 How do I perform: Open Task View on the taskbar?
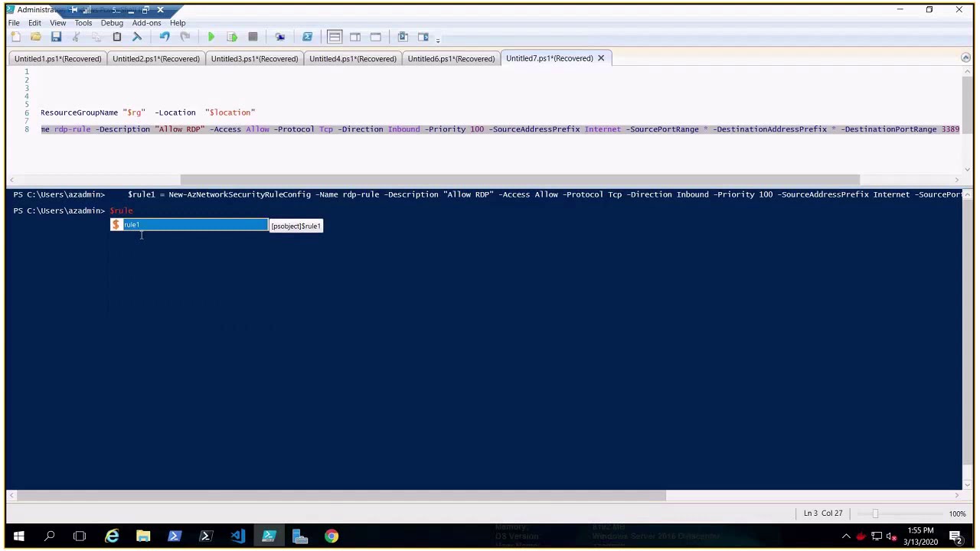point(80,536)
